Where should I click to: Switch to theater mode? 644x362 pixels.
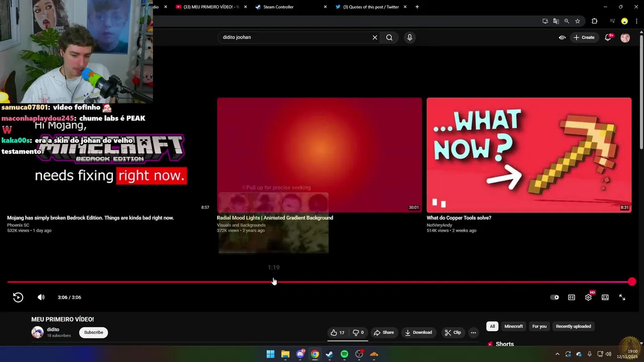pos(605,297)
